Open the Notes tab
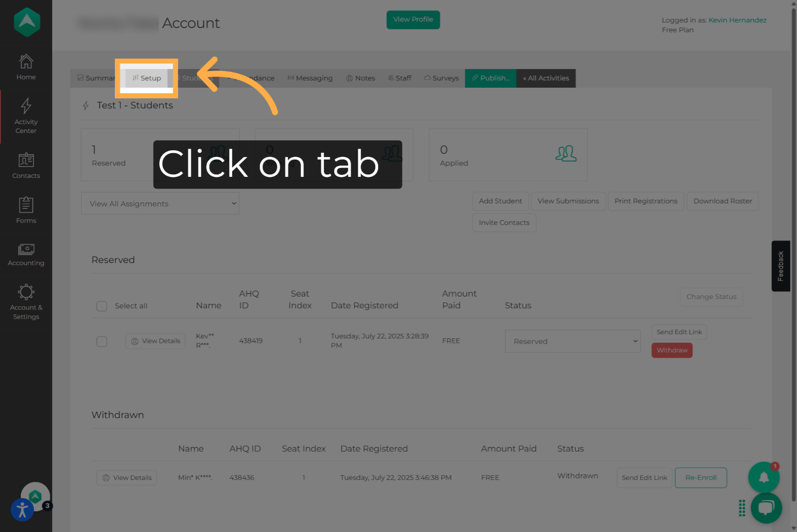The width and height of the screenshot is (797, 532). click(x=360, y=78)
